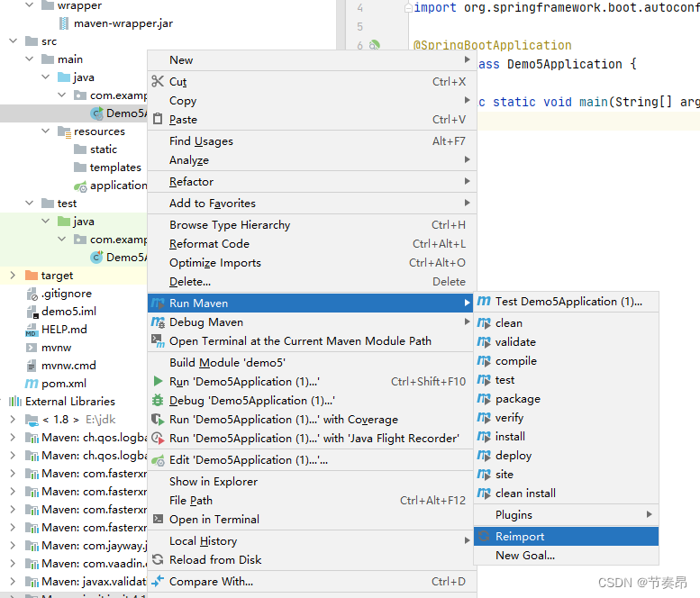
Task: Open the Plugins submenu
Action: tap(566, 515)
